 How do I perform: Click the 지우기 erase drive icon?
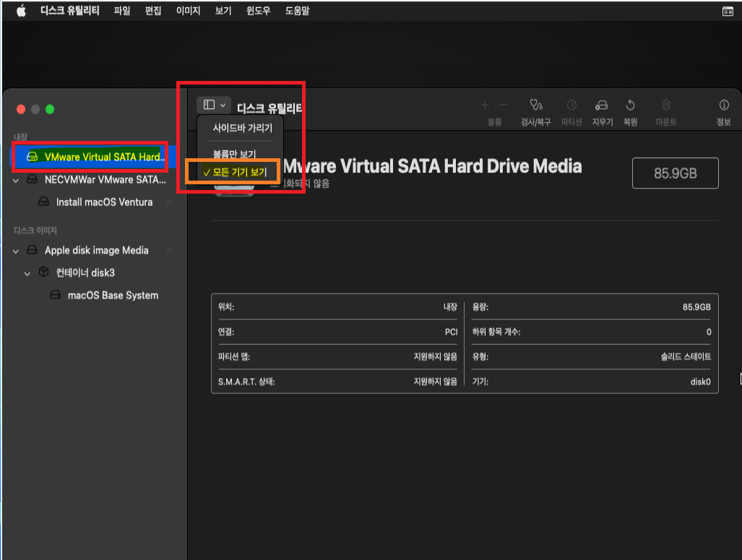601,105
